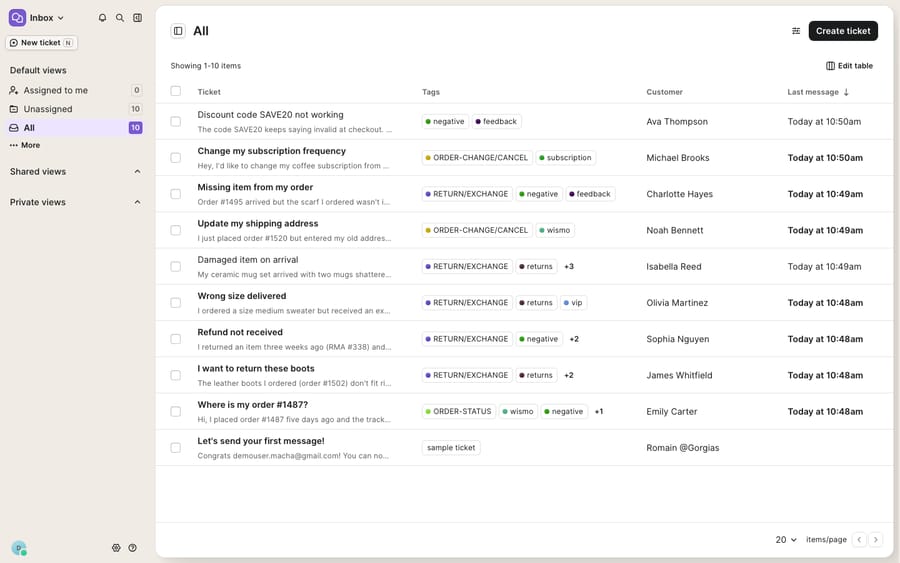
Task: Toggle the select-all tickets checkbox
Action: click(x=176, y=91)
